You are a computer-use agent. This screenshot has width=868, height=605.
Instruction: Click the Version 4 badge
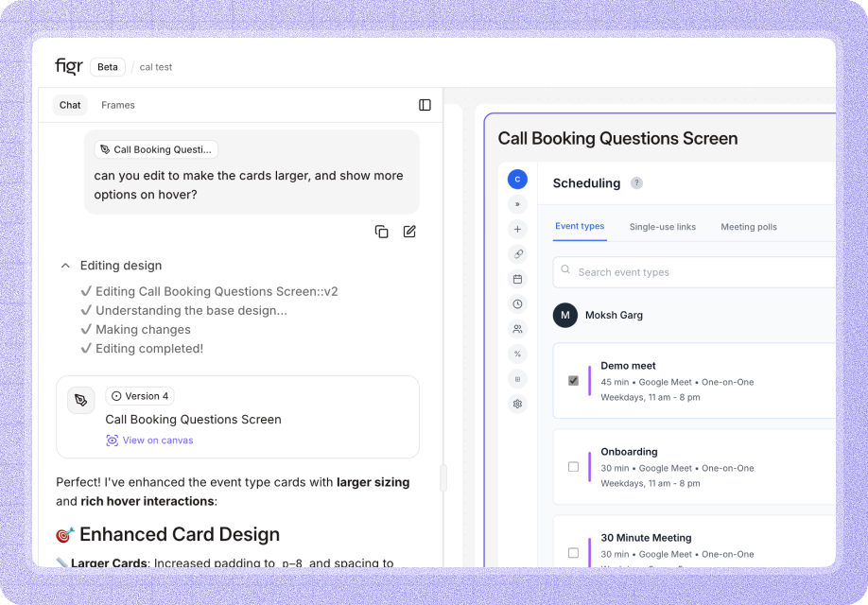point(140,396)
